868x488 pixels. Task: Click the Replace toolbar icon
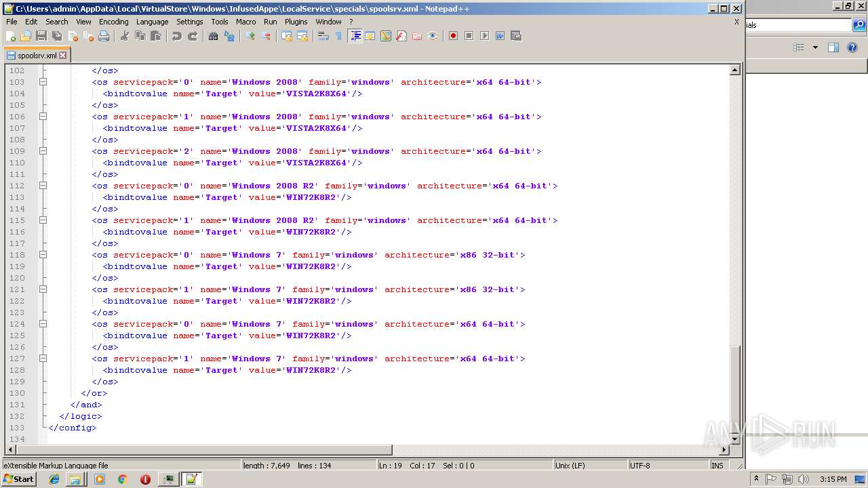point(229,36)
